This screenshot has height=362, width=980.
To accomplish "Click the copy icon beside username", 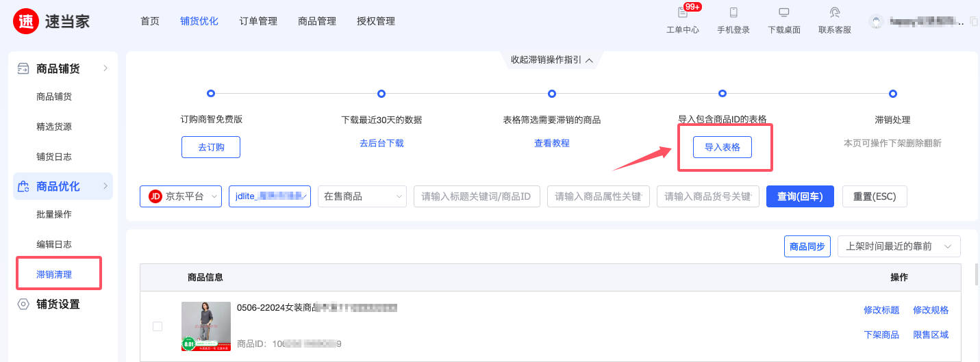I will click(x=974, y=21).
